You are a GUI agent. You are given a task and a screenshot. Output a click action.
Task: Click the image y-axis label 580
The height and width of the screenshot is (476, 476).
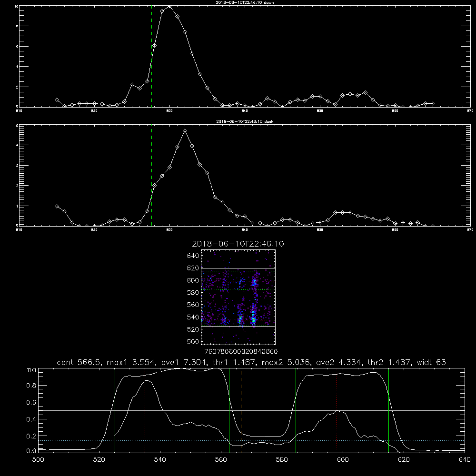[x=193, y=293]
